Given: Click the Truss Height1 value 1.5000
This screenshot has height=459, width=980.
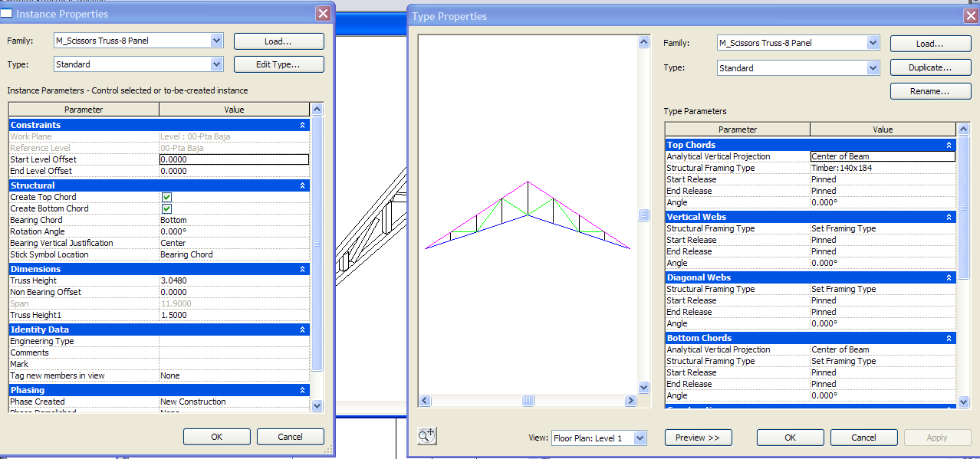Looking at the screenshot, I should coord(234,315).
